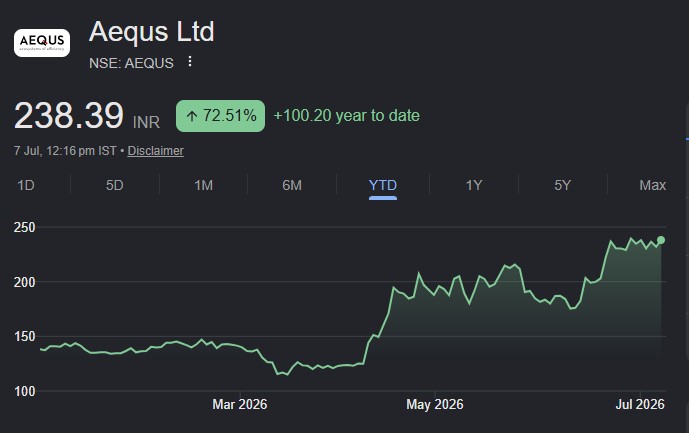The height and width of the screenshot is (433, 689).
Task: Switch to the 6M chart range
Action: click(x=292, y=185)
